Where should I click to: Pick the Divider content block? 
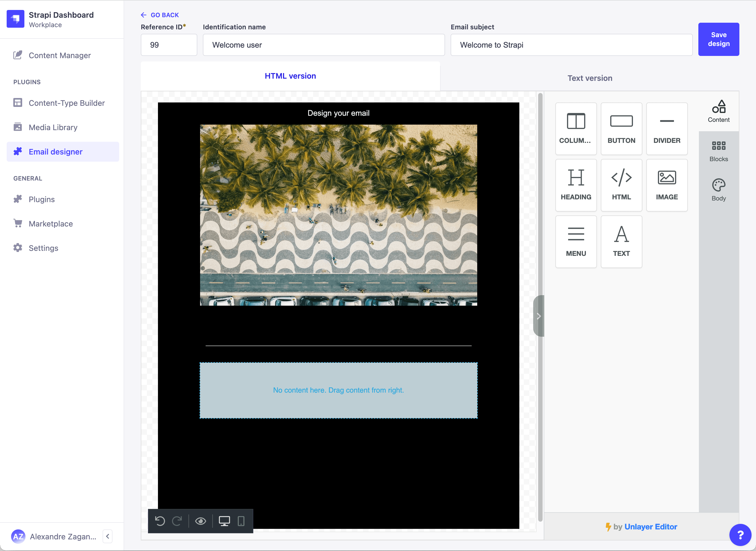pyautogui.click(x=666, y=128)
